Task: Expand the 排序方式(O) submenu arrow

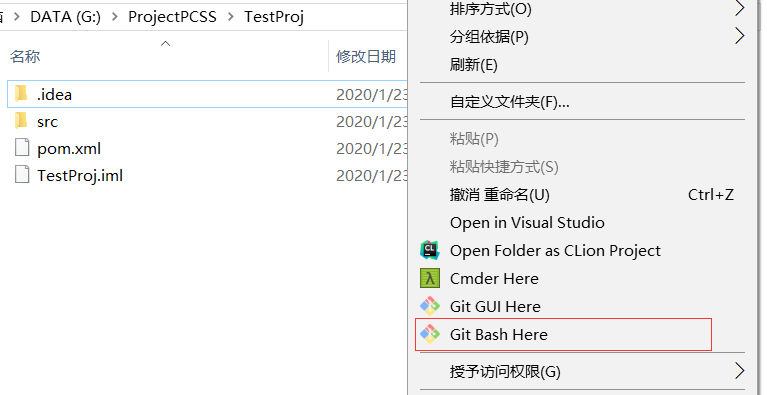Action: point(740,8)
